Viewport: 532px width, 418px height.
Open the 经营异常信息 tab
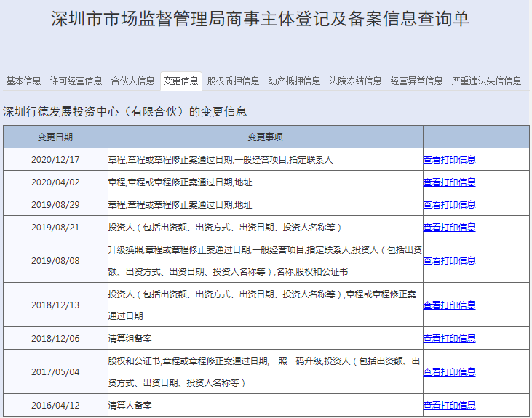click(416, 81)
